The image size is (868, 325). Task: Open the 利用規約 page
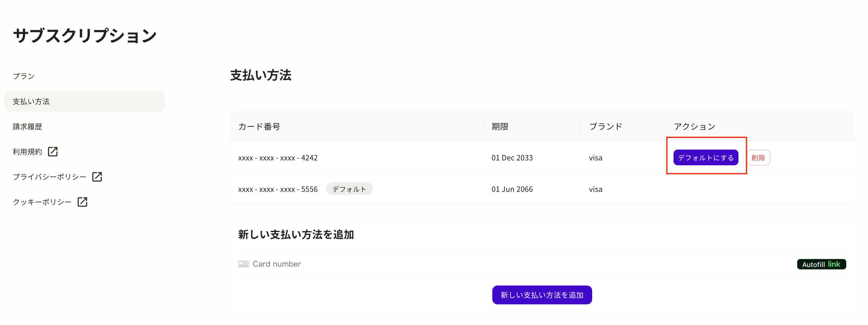point(27,151)
